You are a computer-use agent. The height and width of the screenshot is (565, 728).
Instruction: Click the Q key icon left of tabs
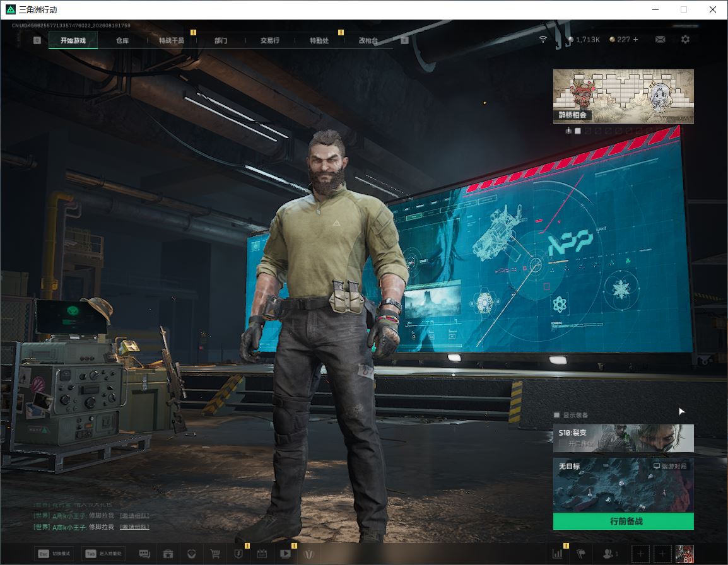click(x=37, y=40)
